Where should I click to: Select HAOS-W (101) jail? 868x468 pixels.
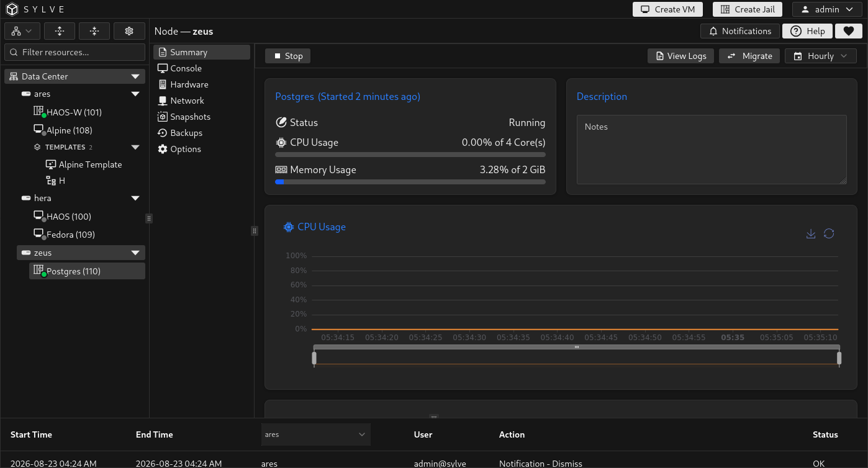click(74, 112)
